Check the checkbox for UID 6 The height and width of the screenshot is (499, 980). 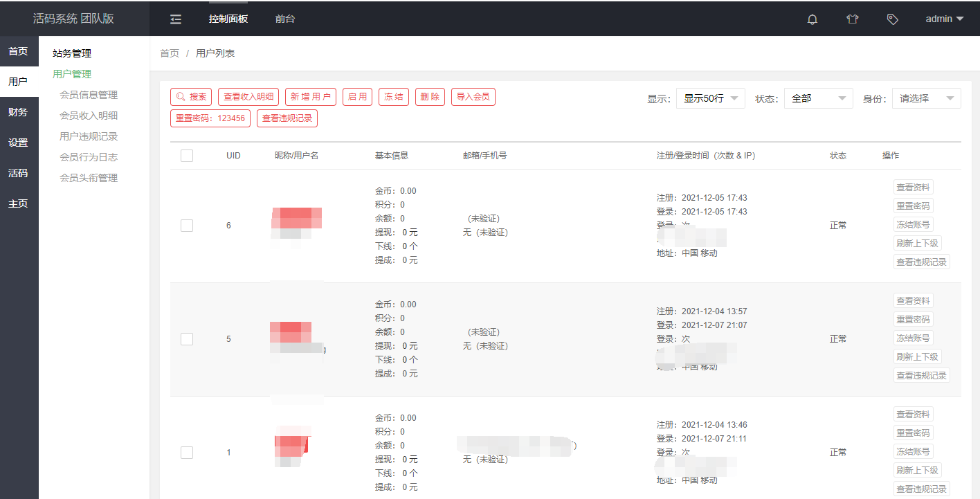pyautogui.click(x=187, y=226)
